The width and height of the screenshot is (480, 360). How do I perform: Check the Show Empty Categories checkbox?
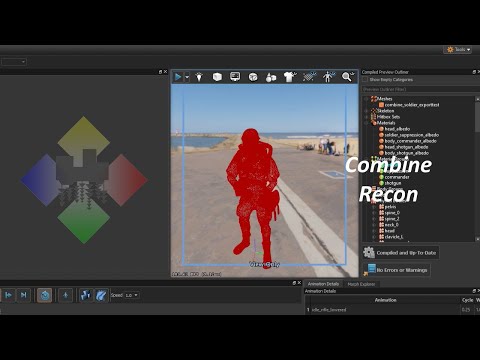pyautogui.click(x=365, y=80)
